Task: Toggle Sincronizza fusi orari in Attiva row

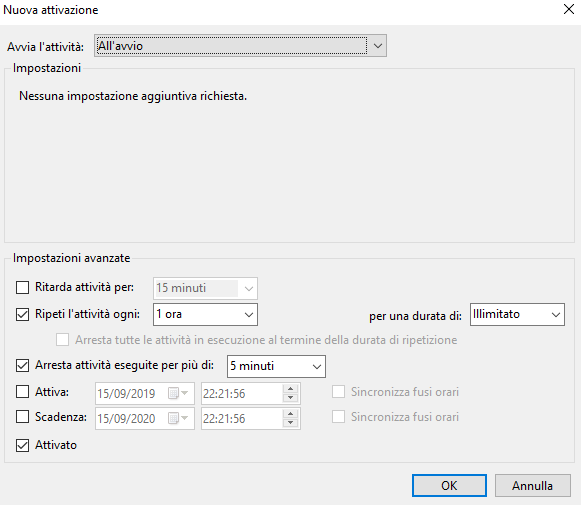Action: [338, 392]
